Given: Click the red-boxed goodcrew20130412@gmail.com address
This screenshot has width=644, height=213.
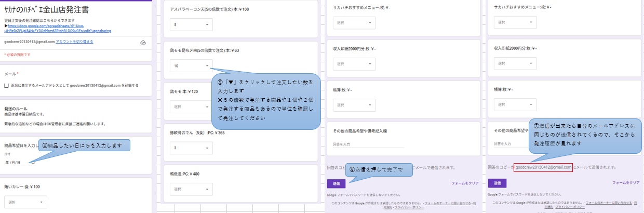Looking at the screenshot, I should (544, 167).
